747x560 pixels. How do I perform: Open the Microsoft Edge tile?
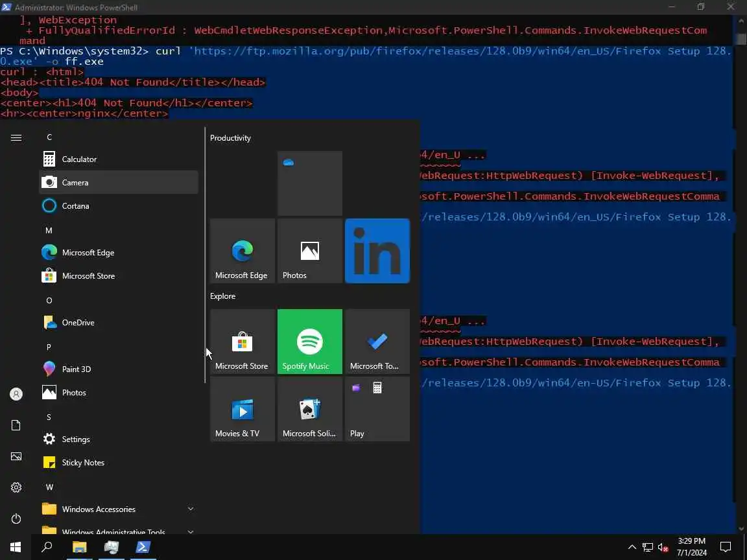pos(243,251)
